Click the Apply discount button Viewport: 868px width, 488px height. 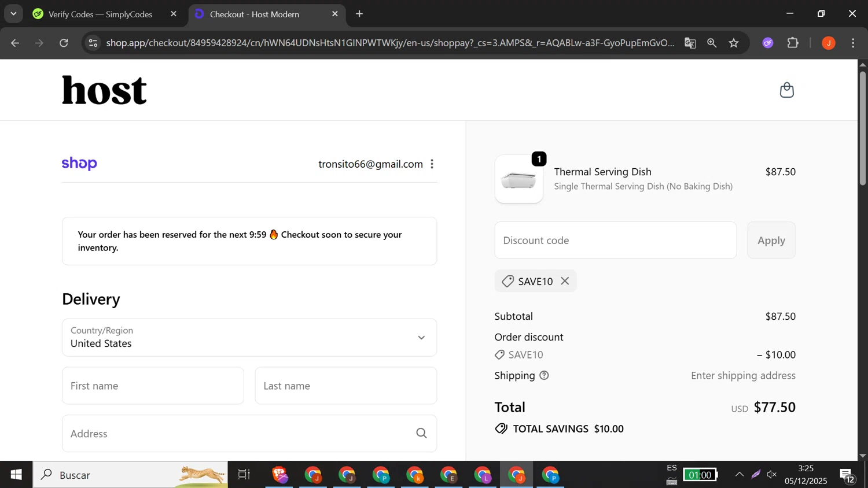pos(771,240)
